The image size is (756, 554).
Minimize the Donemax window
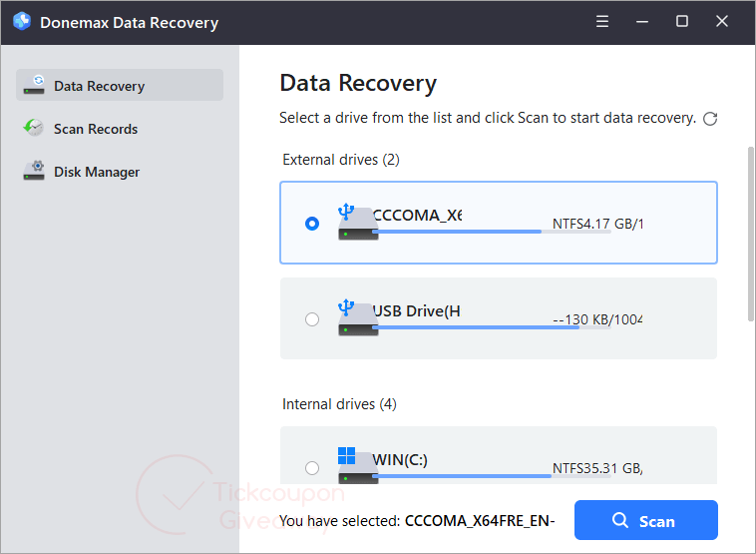coord(642,21)
